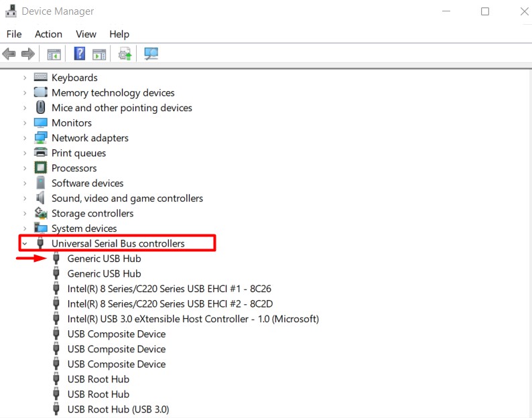The image size is (532, 418).
Task: Click the Show/Hide Console Tree icon
Action: click(54, 54)
